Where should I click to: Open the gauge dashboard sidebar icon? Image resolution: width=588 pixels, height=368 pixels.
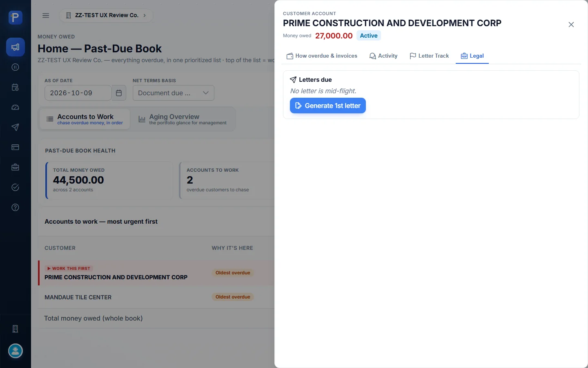tap(16, 107)
